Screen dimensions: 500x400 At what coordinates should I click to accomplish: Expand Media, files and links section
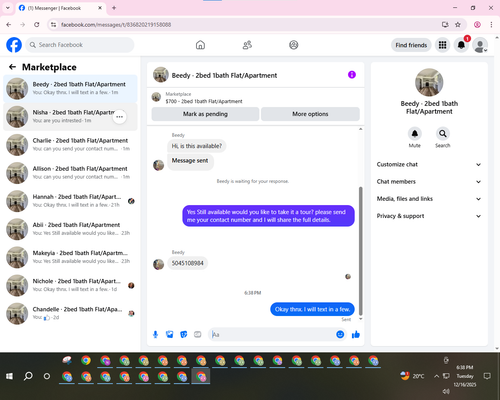(429, 199)
